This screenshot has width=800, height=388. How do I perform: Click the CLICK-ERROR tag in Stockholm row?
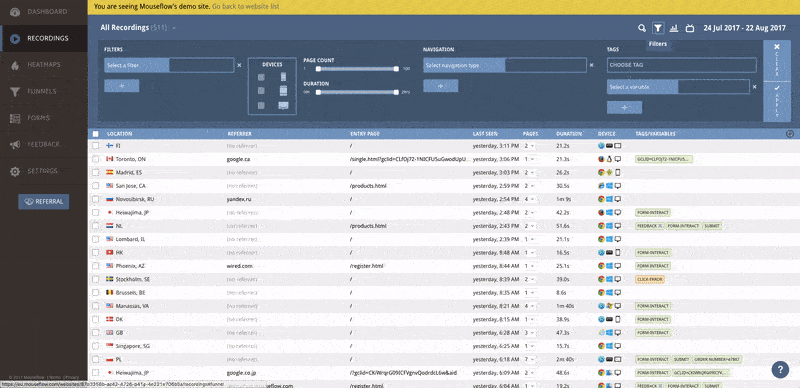(x=649, y=279)
